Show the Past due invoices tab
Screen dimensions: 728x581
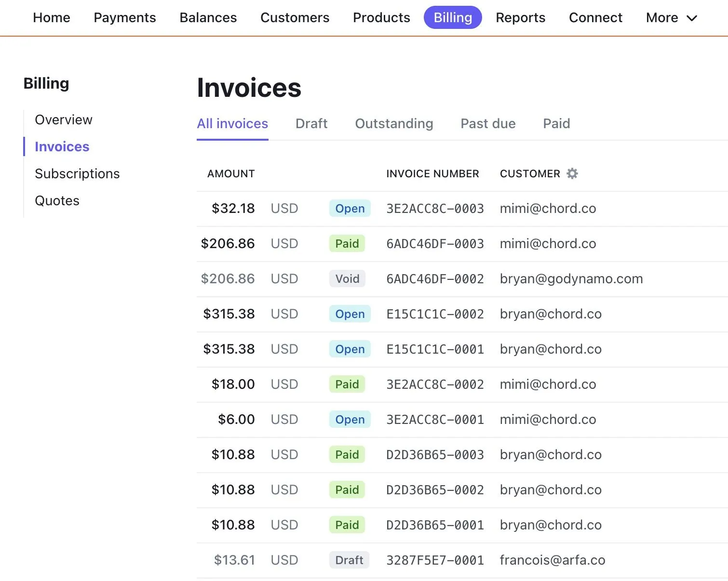coord(488,124)
